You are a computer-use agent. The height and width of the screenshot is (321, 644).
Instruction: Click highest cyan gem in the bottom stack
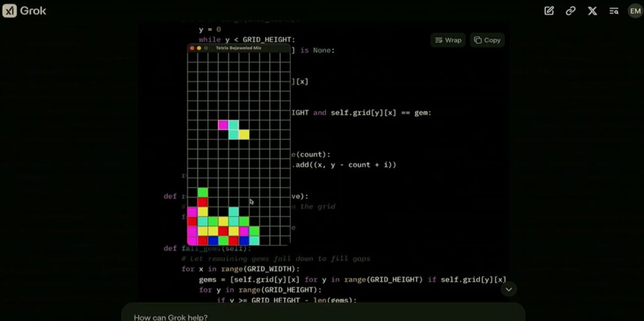(x=233, y=211)
